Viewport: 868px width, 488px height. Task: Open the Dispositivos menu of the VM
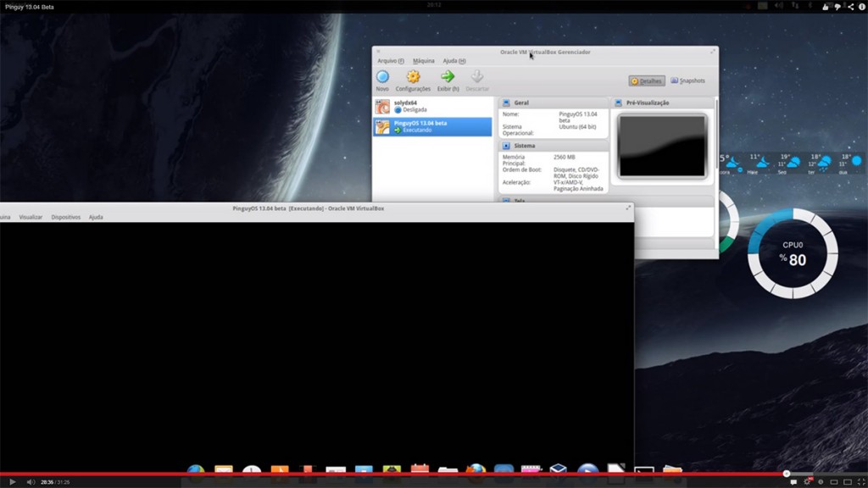(x=65, y=217)
